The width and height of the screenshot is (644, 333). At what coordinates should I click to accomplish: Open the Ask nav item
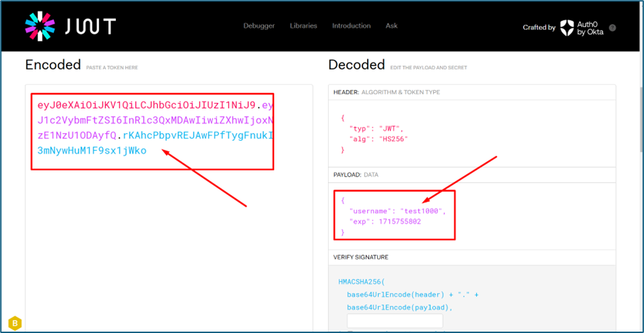coord(392,26)
